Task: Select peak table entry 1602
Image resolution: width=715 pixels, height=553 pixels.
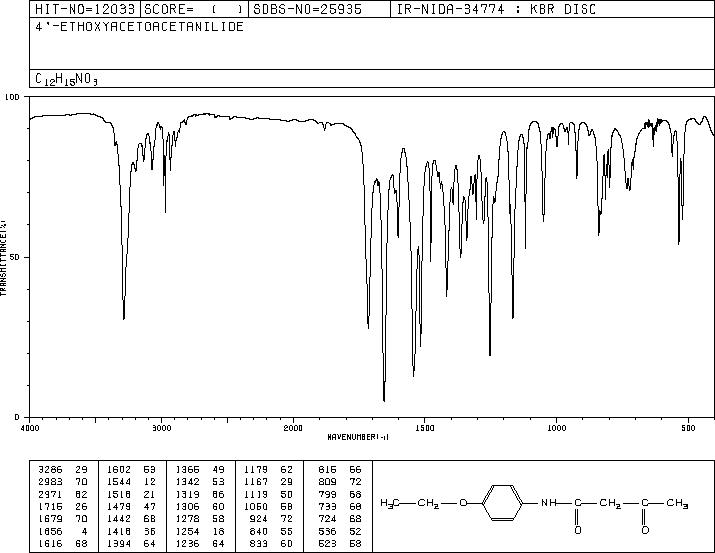Action: coord(119,470)
